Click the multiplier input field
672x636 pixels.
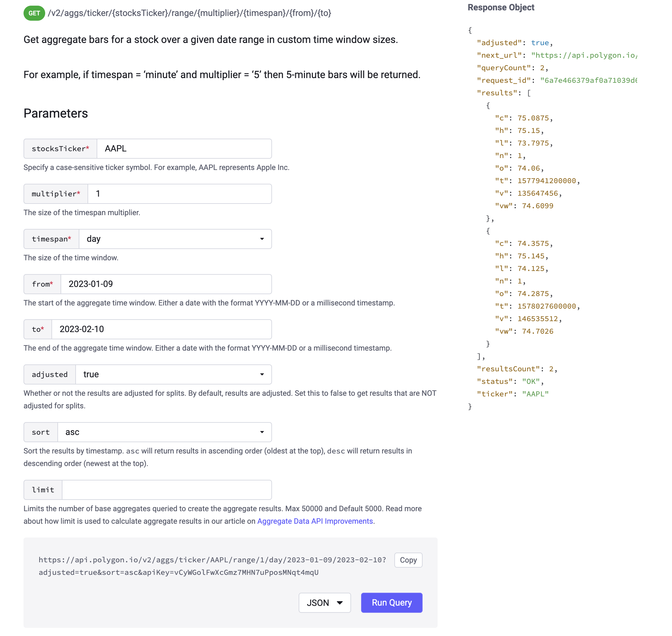click(179, 193)
